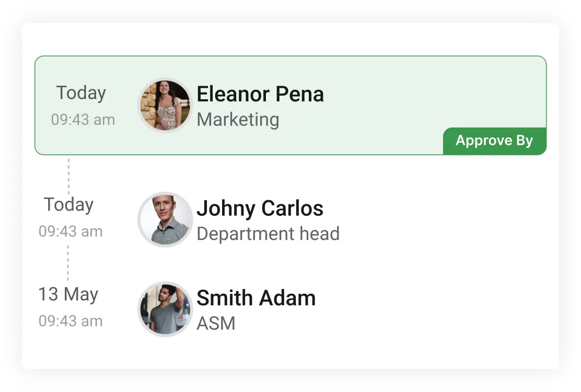Image resolution: width=581 pixels, height=392 pixels.
Task: Click the Department head role label
Action: [268, 234]
